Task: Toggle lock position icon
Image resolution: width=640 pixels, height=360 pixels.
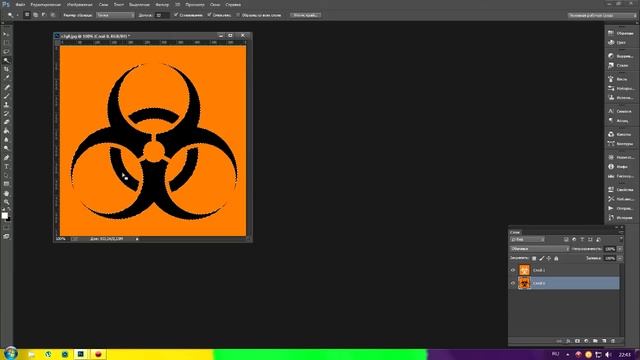Action: (x=549, y=258)
